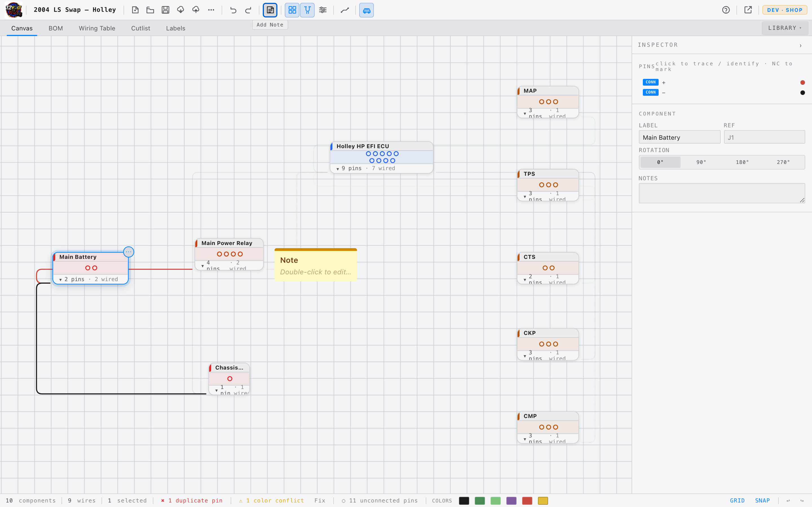Click the blue car icon in toolbar
812x507 pixels.
367,10
